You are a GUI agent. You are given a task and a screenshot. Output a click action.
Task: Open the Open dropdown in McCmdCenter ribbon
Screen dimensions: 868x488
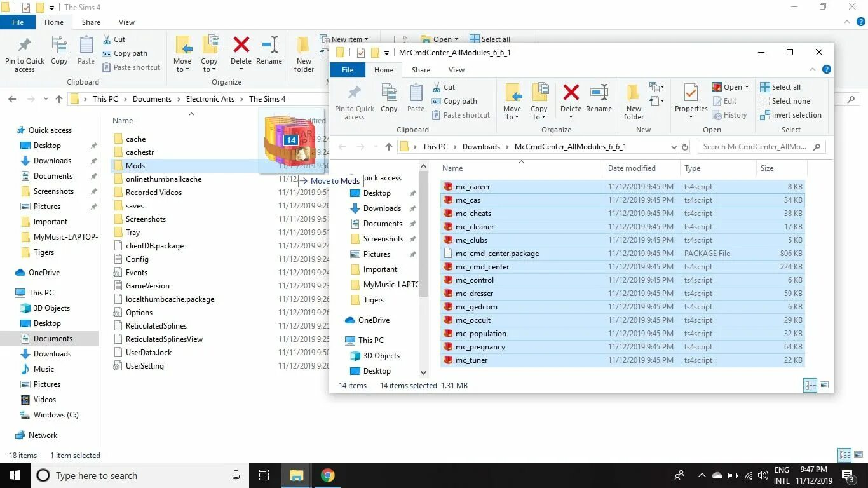click(x=747, y=87)
